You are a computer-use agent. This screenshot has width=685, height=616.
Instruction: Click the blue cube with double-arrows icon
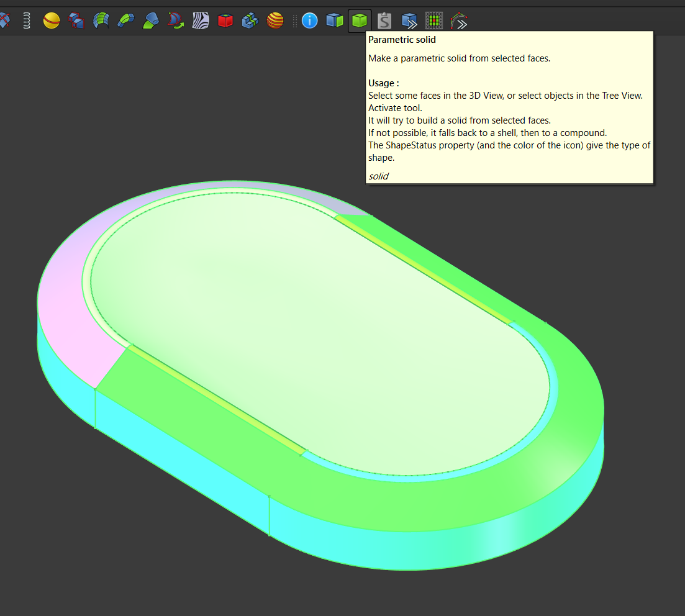click(x=409, y=21)
